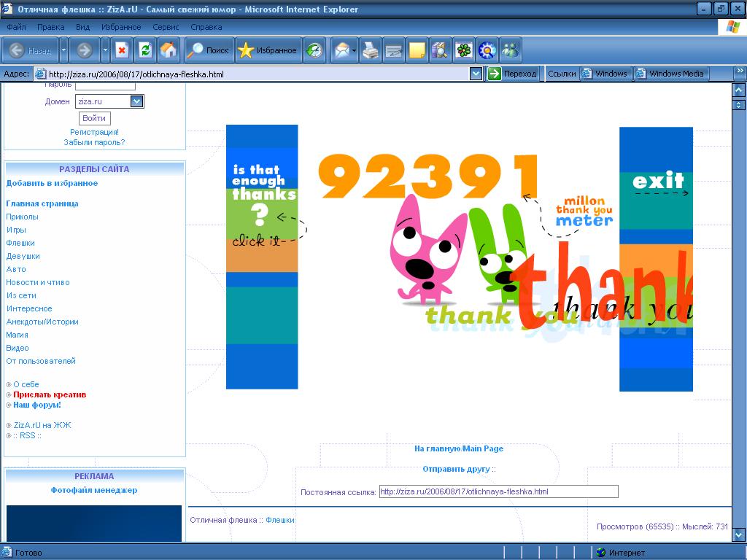
Task: Click the yellow note icon in the toolbar
Action: [417, 50]
